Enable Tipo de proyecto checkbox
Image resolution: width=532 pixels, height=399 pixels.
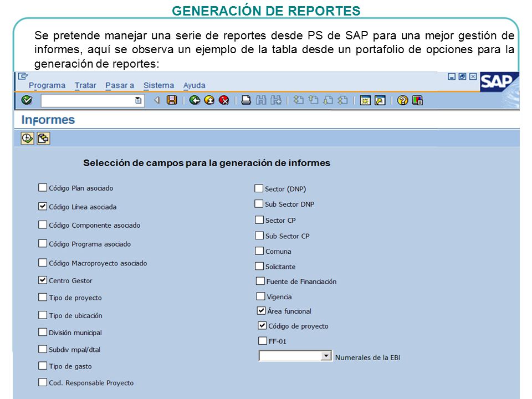point(43,297)
